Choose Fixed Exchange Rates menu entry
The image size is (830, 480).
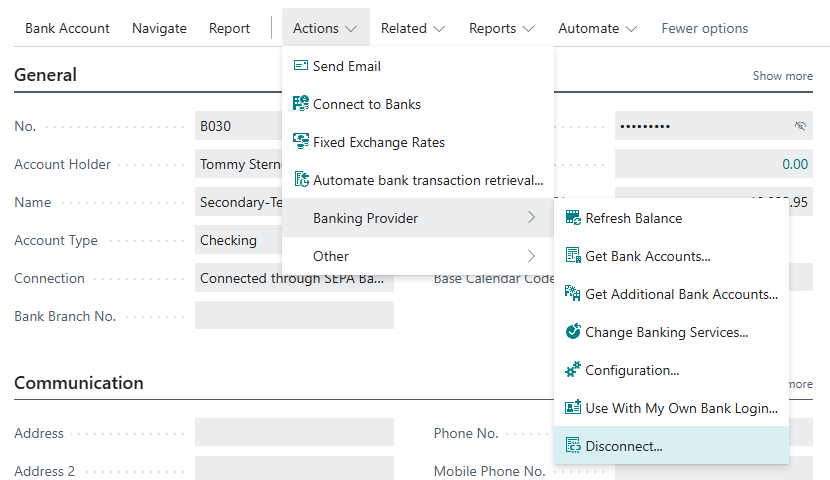(x=418, y=142)
